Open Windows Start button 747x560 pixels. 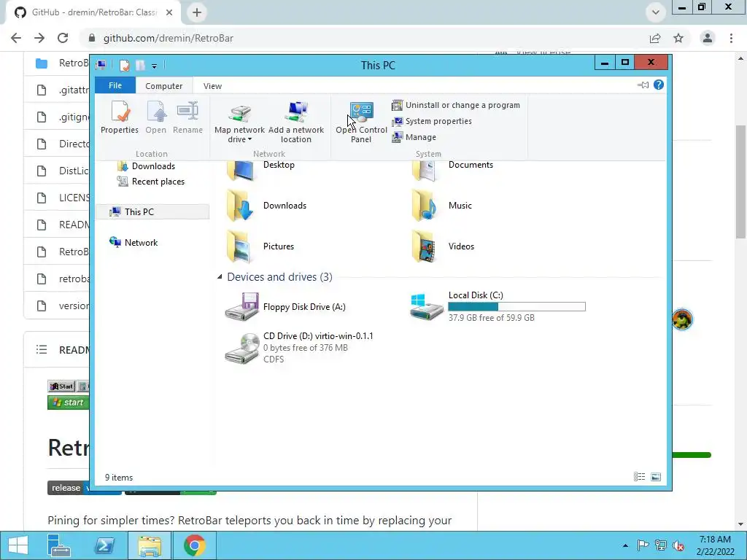point(18,545)
